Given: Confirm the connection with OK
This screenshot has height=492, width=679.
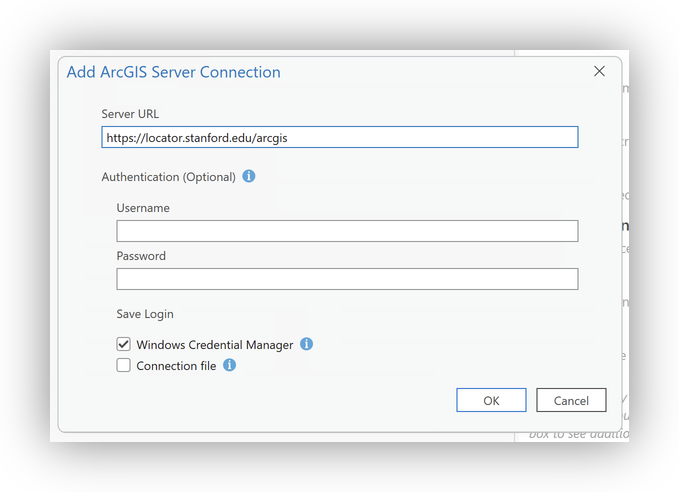Looking at the screenshot, I should pos(491,400).
